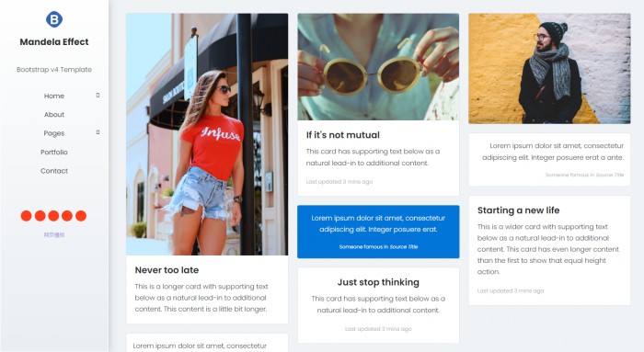
Task: Expand the Pages submenu arrow
Action: point(98,132)
